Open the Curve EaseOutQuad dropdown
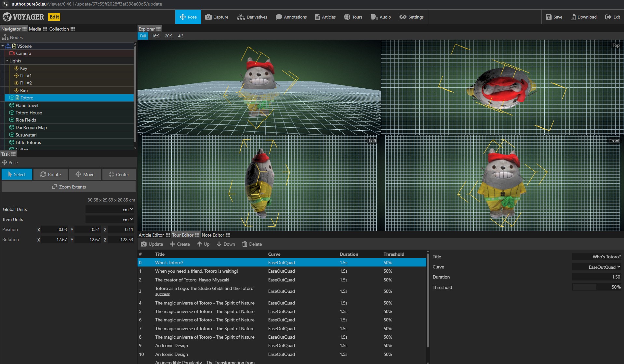Image resolution: width=624 pixels, height=364 pixels. coord(597,267)
